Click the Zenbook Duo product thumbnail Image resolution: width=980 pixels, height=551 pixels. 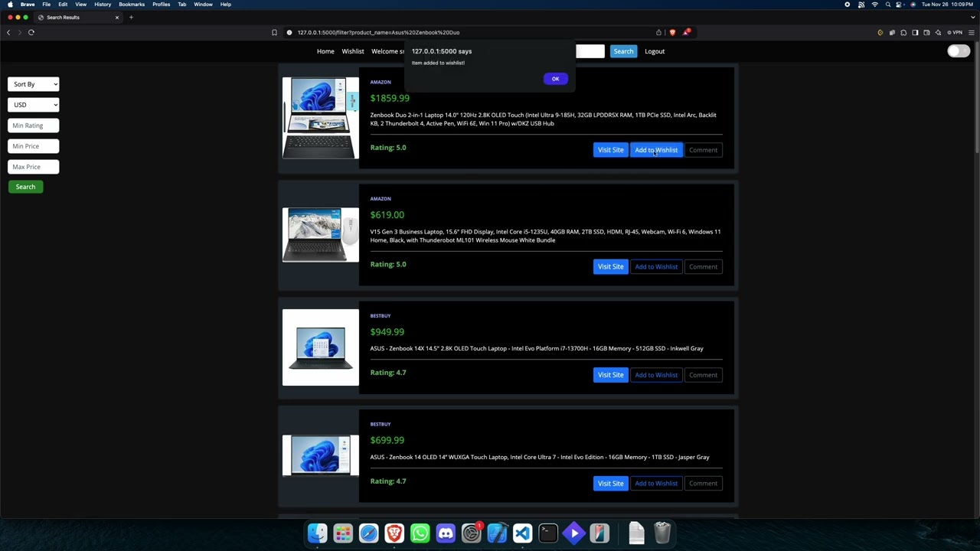[320, 118]
